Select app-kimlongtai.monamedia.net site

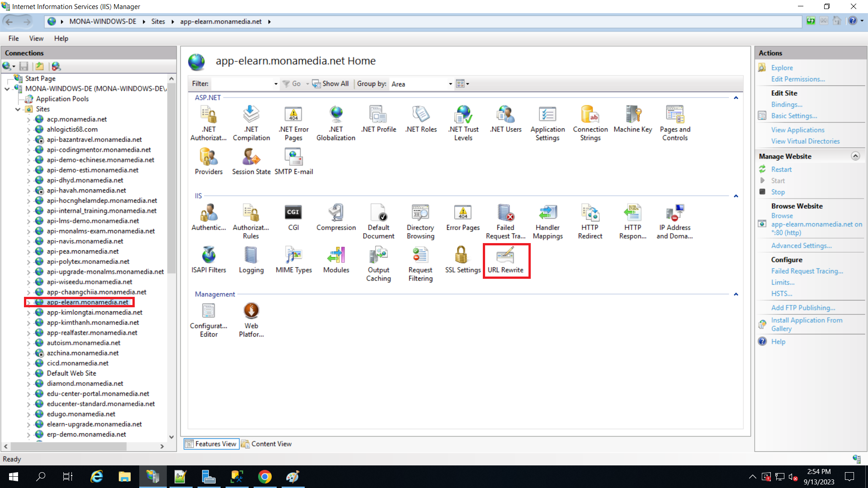coord(94,312)
